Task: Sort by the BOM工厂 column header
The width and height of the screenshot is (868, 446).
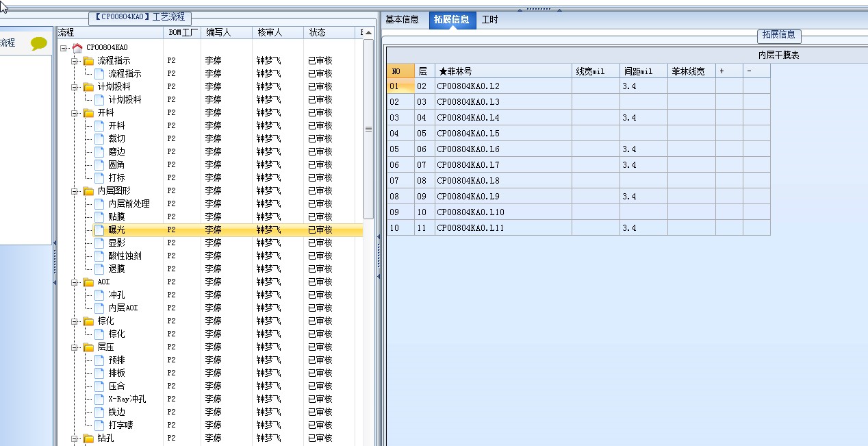Action: 182,32
